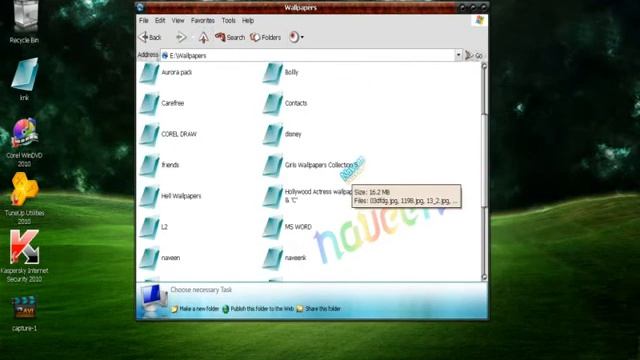Open the View menu
Viewport: 640px width, 360px height.
178,20
